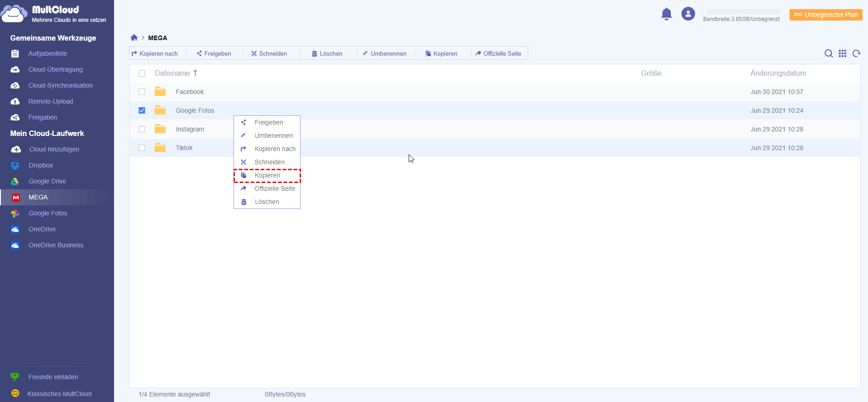The image size is (868, 402).
Task: Click the Cloud hinzufügen plus-cloud icon
Action: tap(16, 149)
